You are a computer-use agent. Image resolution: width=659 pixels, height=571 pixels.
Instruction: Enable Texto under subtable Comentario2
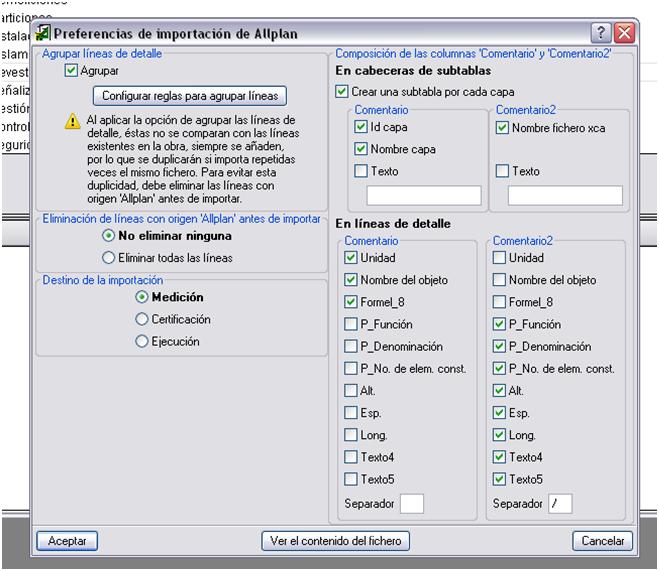(x=502, y=171)
